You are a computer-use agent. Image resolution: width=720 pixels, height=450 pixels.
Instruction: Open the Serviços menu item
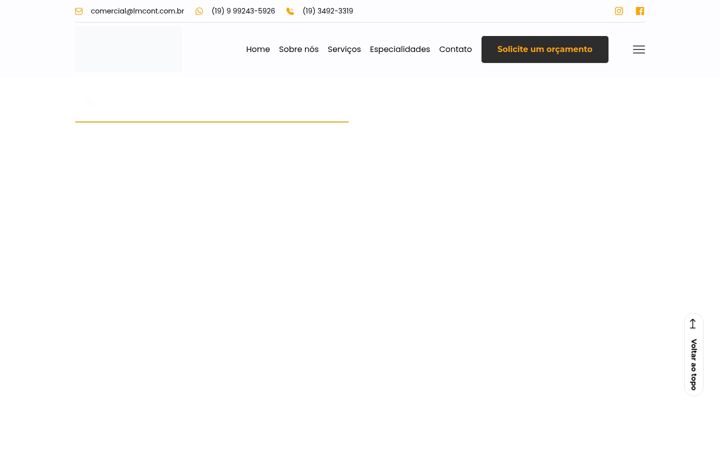coord(344,49)
